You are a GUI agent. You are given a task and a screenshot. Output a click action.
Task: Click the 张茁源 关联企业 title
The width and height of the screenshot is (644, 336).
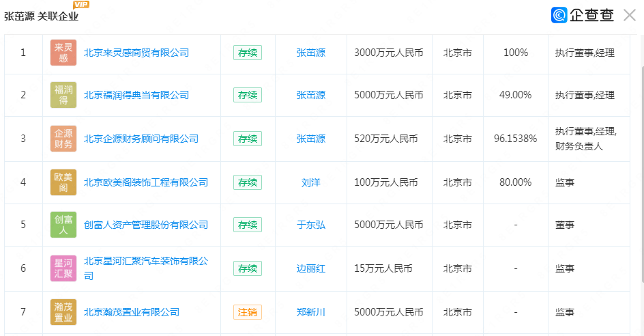[41, 16]
